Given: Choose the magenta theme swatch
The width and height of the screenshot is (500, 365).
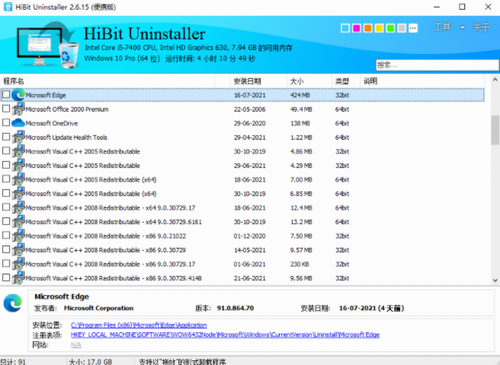Looking at the screenshot, I should point(357,28).
